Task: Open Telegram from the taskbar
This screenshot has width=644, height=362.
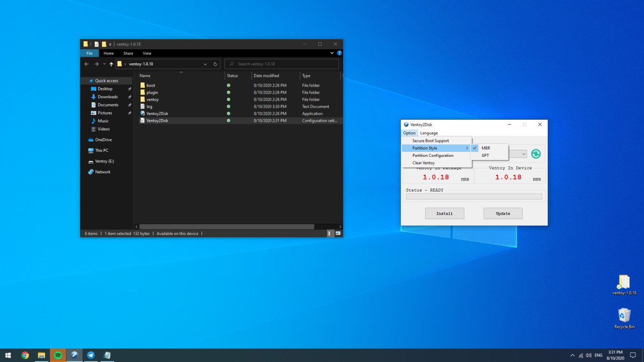Action: pos(91,355)
